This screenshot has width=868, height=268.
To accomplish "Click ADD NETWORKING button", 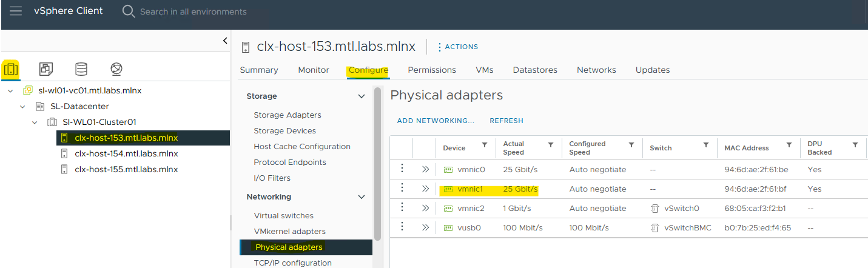I will pos(436,121).
